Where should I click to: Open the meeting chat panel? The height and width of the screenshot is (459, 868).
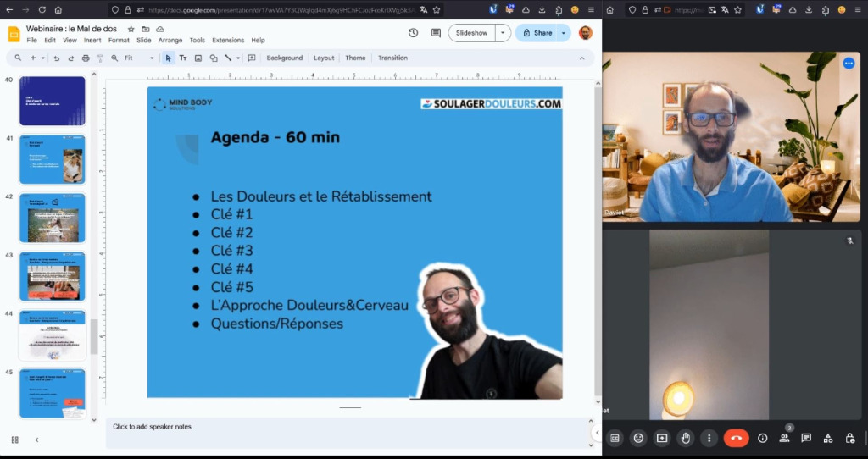[806, 438]
